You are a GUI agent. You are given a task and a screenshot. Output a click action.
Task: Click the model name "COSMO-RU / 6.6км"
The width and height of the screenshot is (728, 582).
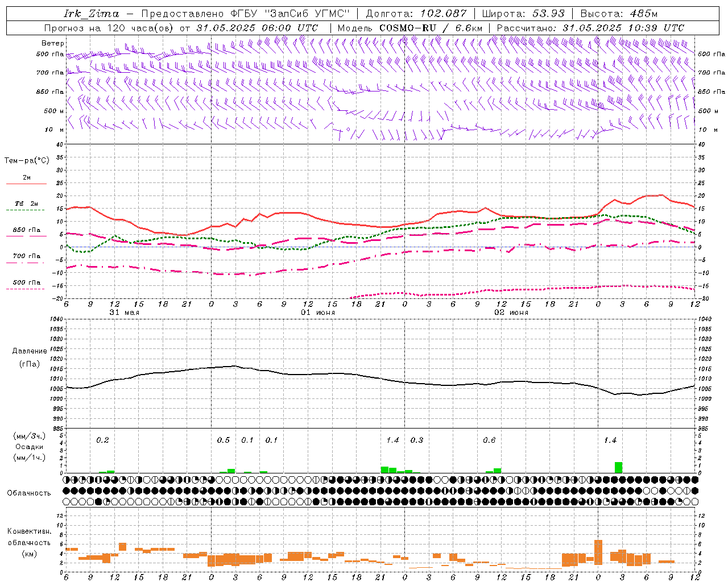click(x=431, y=28)
